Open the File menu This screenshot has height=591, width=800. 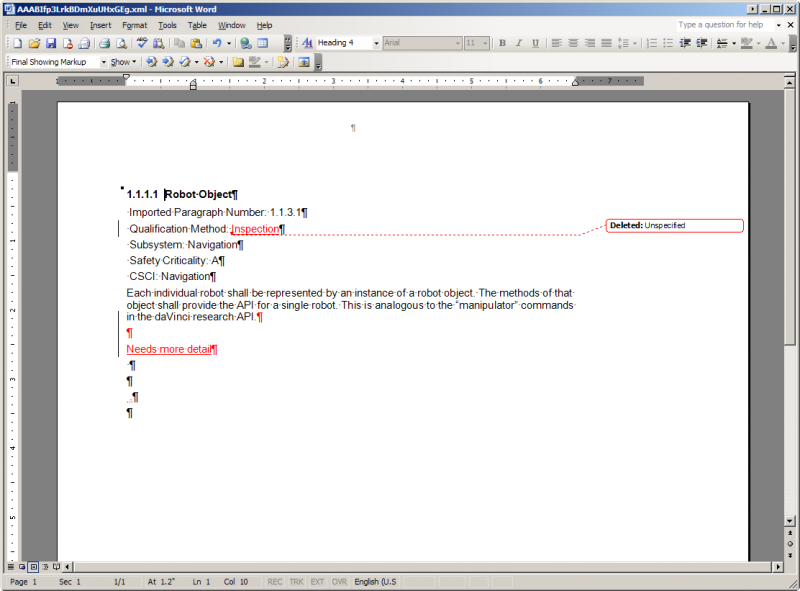pyautogui.click(x=21, y=25)
